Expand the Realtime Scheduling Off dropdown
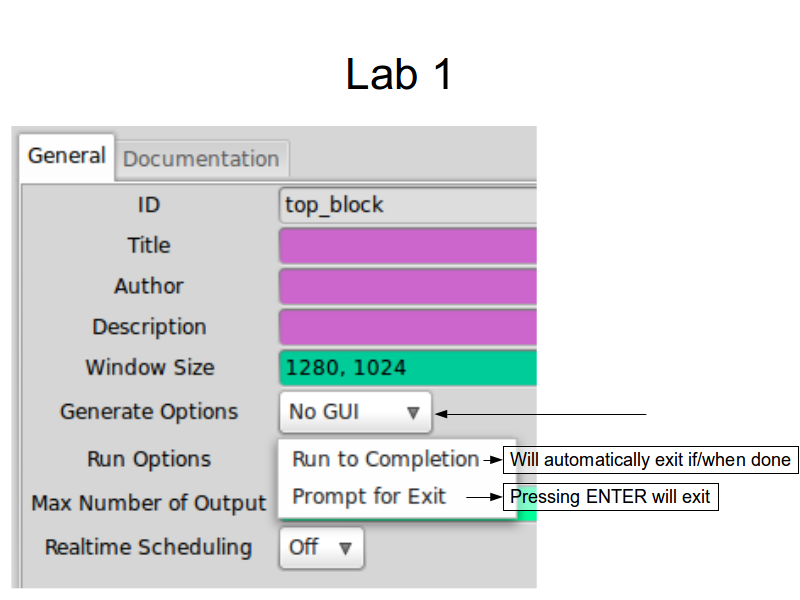Viewport: 800px width, 600px height. point(321,548)
